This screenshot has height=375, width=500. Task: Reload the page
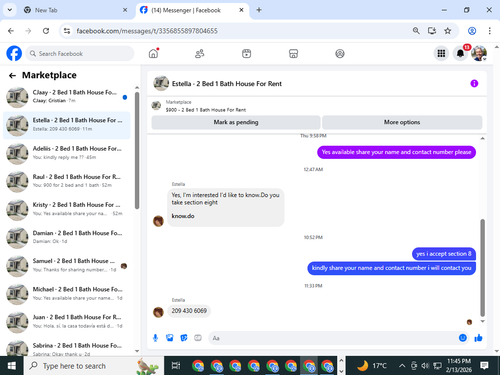point(46,31)
